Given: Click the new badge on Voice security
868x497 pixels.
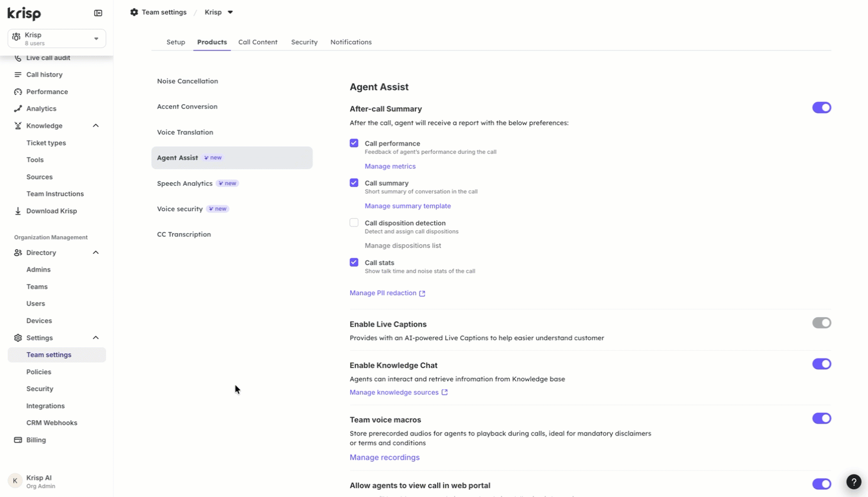Looking at the screenshot, I should coord(218,209).
